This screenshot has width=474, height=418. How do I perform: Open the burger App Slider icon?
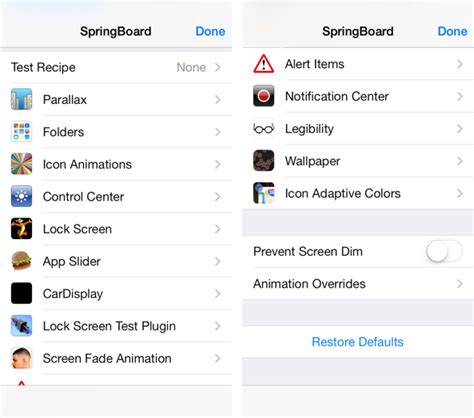tap(21, 261)
